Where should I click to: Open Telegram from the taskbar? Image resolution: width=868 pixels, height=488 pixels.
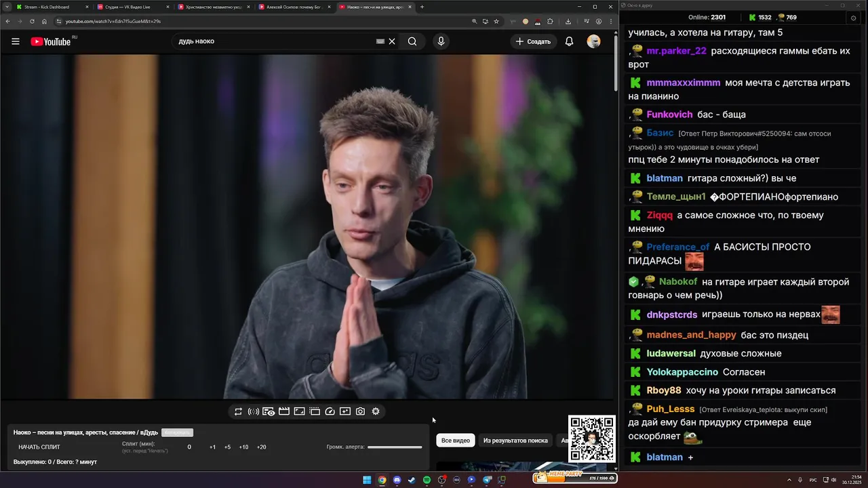[487, 480]
